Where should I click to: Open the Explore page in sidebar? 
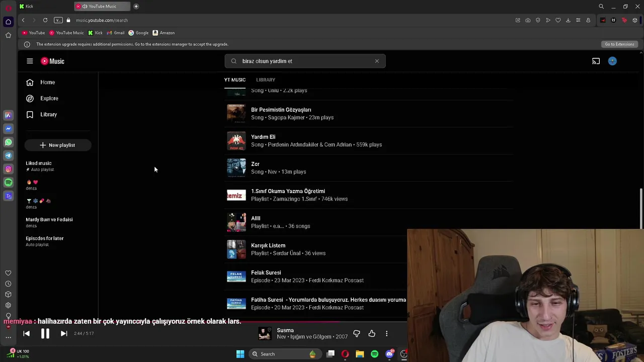point(49,98)
